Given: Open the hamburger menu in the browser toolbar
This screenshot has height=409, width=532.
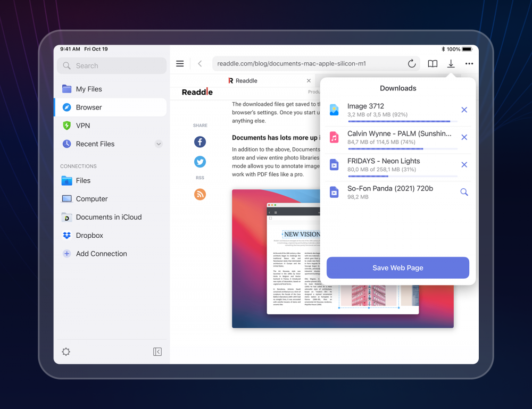Looking at the screenshot, I should (x=180, y=63).
